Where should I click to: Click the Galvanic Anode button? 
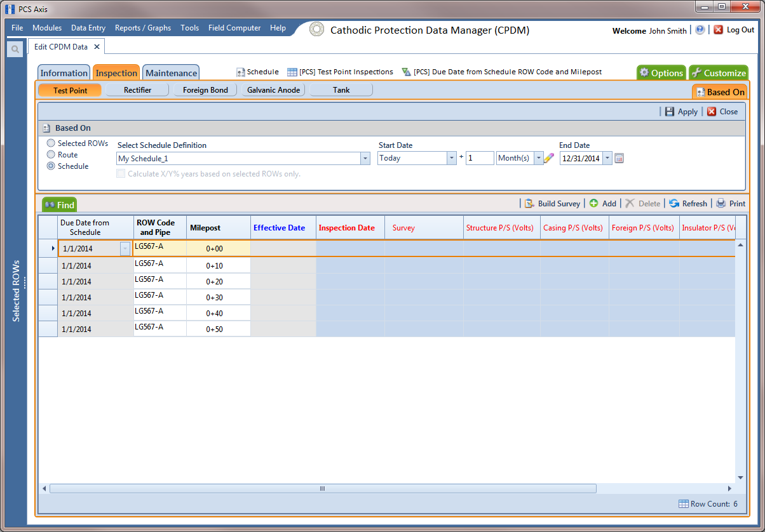(x=273, y=90)
